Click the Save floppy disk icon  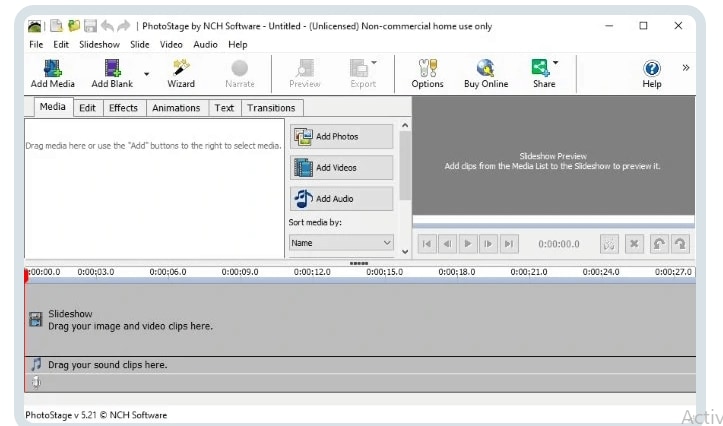point(90,26)
